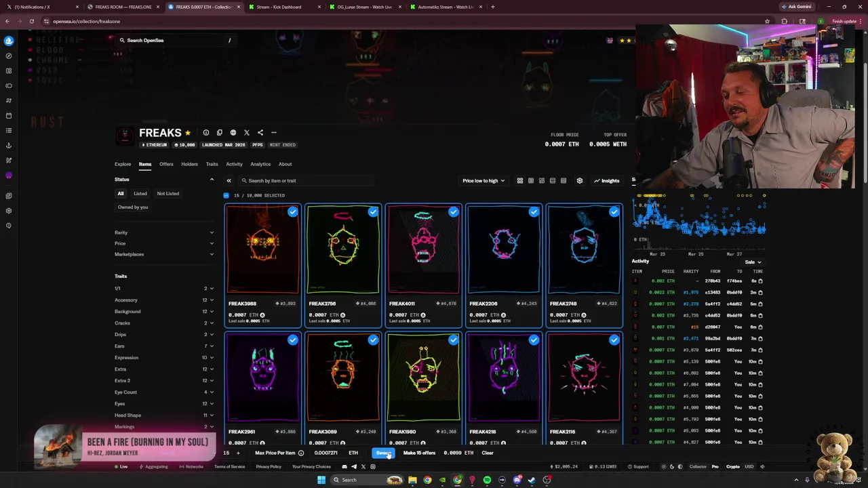Viewport: 868px width, 488px height.
Task: Open the Price low to high sort dropdown
Action: 484,181
